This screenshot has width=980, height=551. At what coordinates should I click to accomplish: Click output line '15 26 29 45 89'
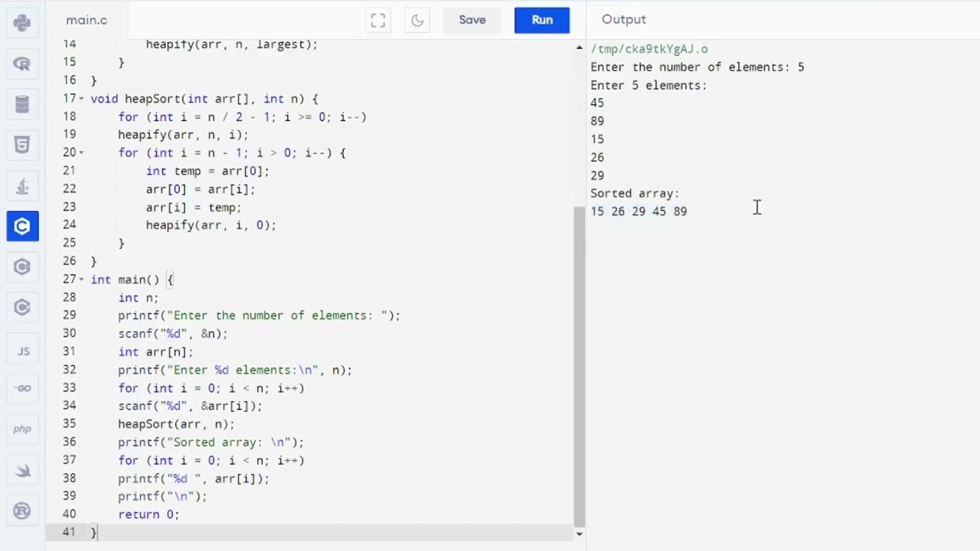639,211
